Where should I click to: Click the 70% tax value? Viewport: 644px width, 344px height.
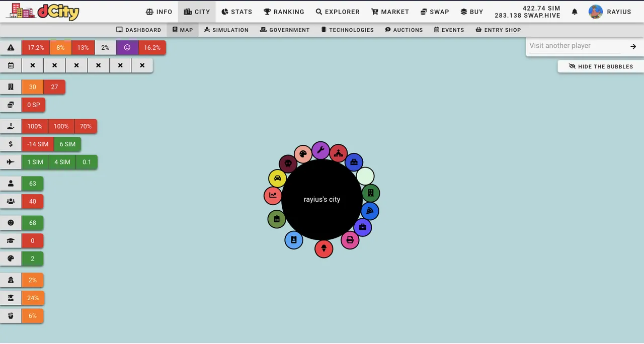86,126
